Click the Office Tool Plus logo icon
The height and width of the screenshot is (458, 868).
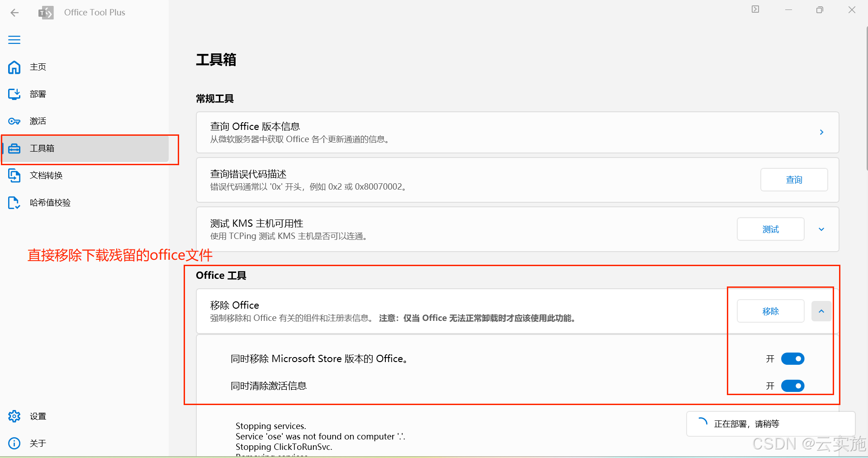pos(46,13)
